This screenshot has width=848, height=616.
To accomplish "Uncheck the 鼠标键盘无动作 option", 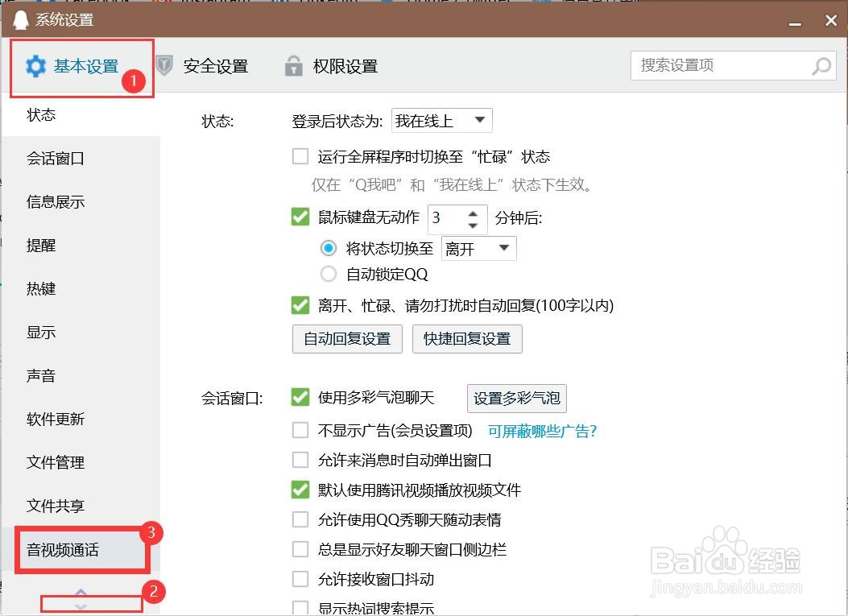I will tap(301, 217).
